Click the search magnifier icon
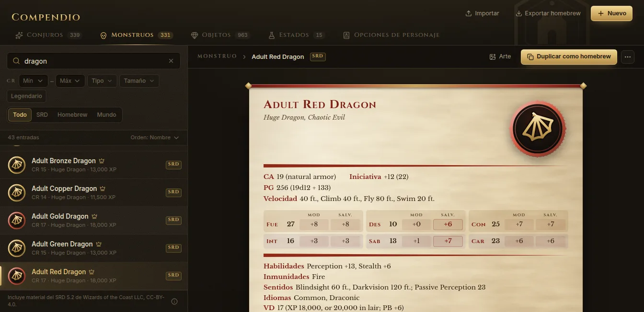 (x=16, y=61)
